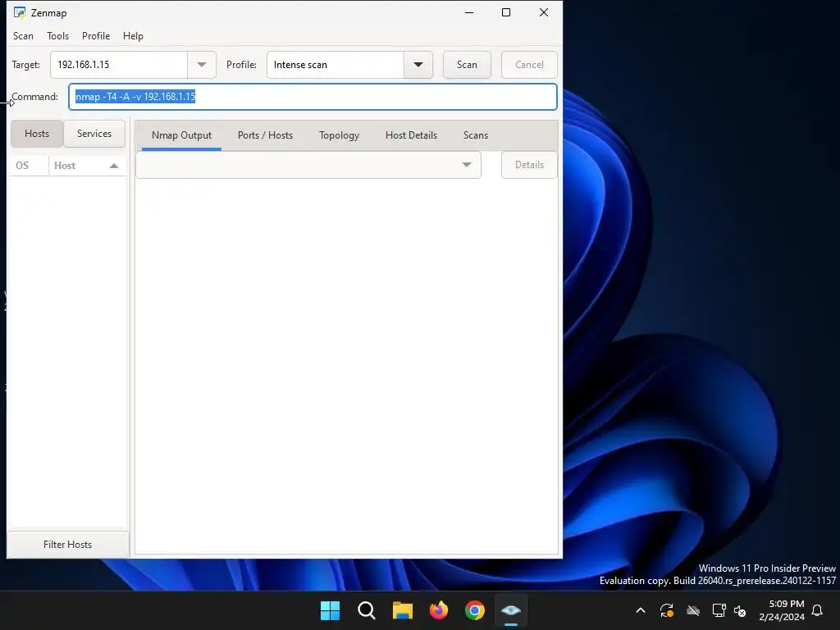Switch to Topology tab
Viewport: 840px width, 630px height.
pyautogui.click(x=339, y=135)
